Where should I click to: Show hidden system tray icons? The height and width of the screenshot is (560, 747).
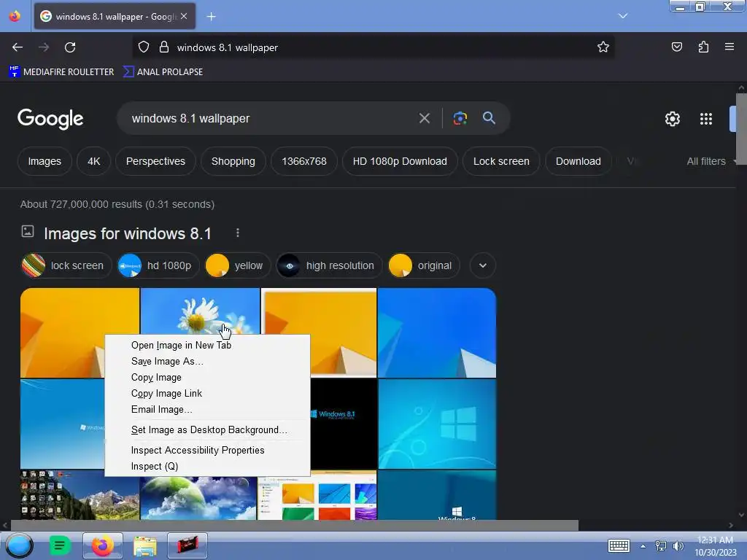(643, 547)
